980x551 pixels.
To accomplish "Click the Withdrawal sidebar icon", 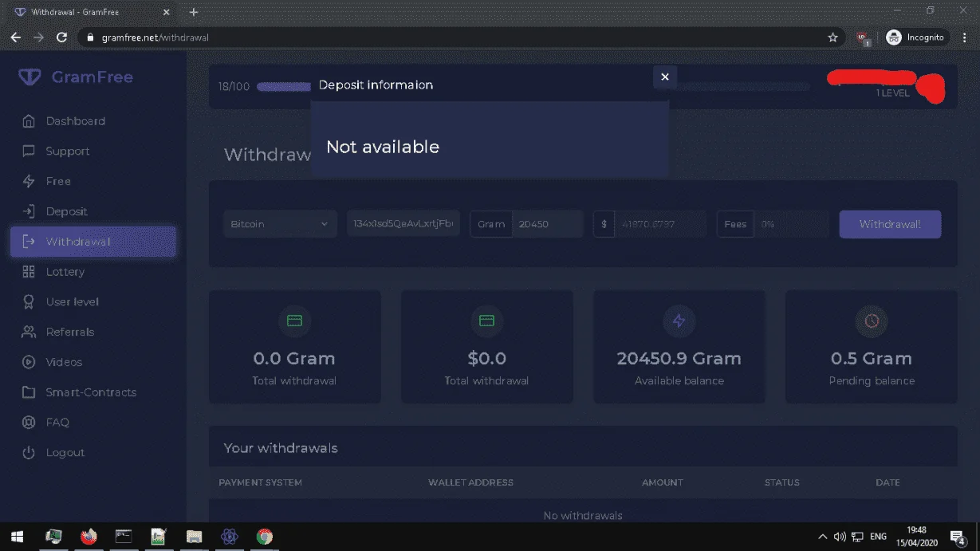I will coord(29,242).
